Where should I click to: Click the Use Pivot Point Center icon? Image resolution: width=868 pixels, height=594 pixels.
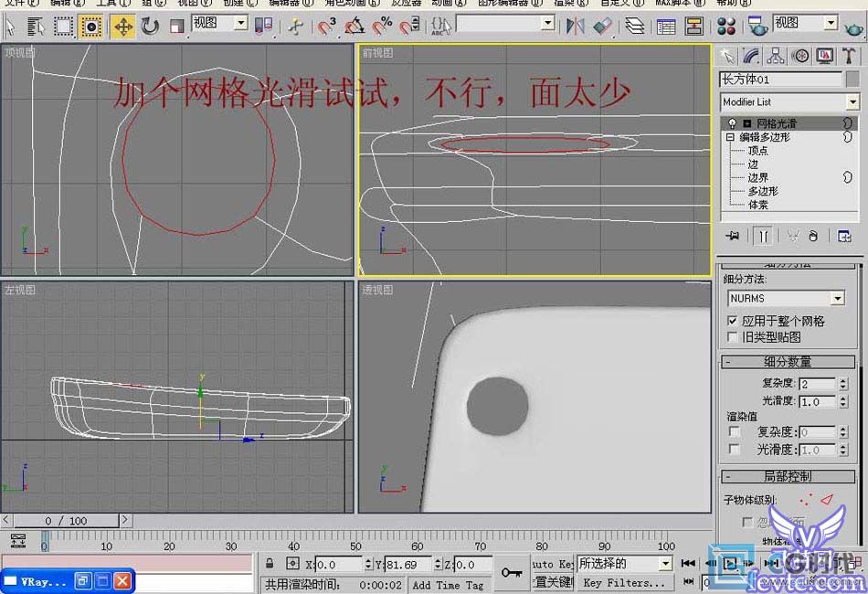click(x=263, y=26)
